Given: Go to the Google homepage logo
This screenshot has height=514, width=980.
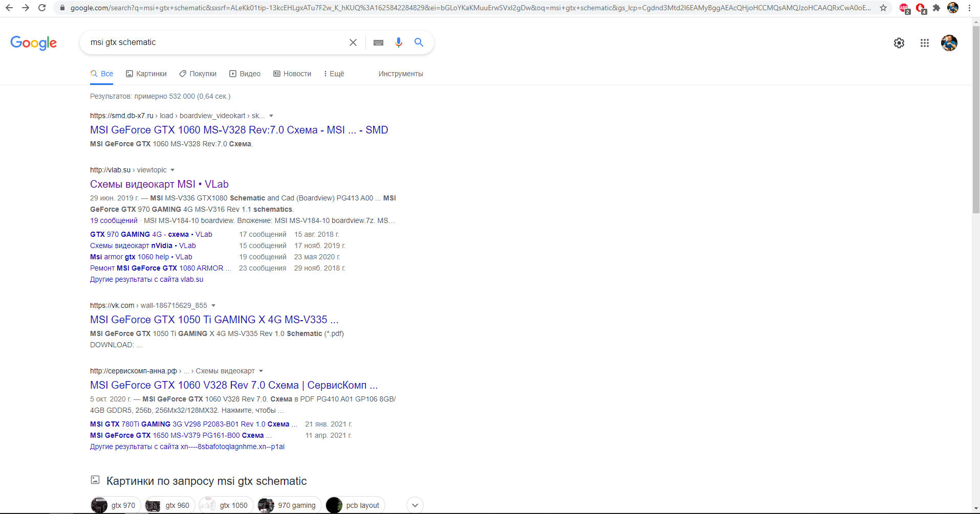Looking at the screenshot, I should [x=34, y=43].
